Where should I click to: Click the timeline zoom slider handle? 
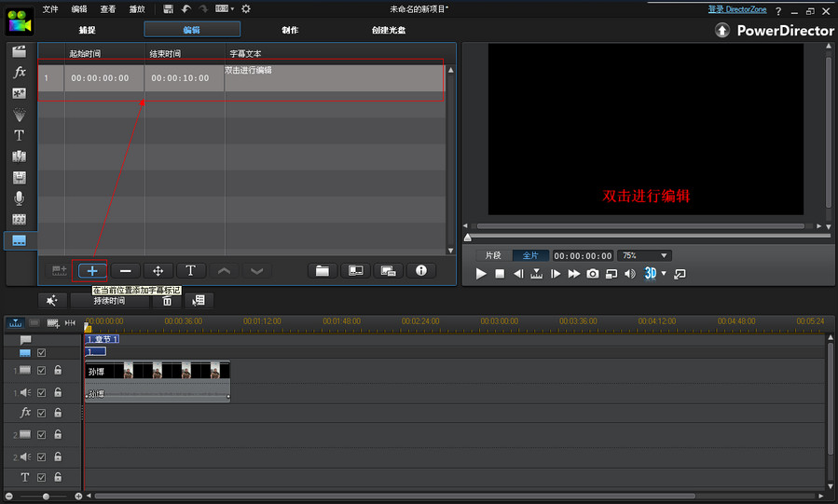44,497
